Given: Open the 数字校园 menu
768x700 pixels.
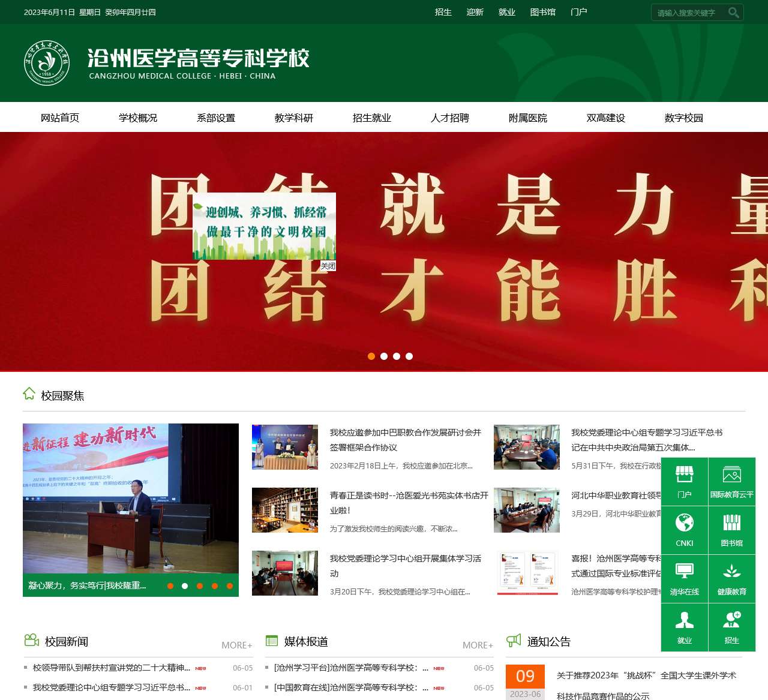Looking at the screenshot, I should [x=684, y=118].
